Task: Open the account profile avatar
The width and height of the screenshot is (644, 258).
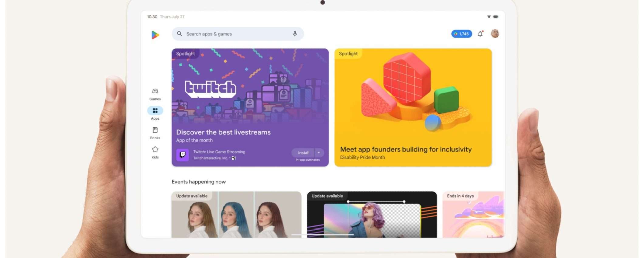Action: [x=495, y=33]
